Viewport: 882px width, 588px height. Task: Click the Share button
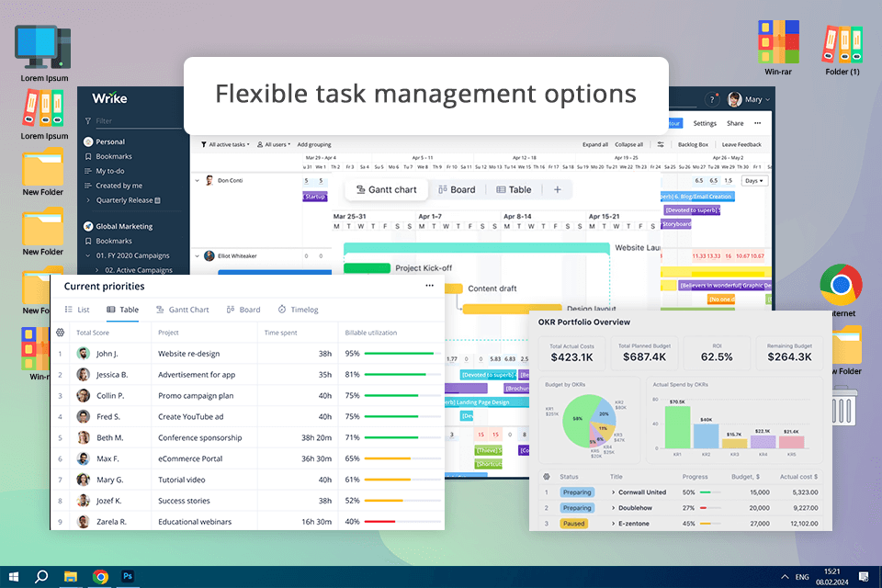click(735, 123)
